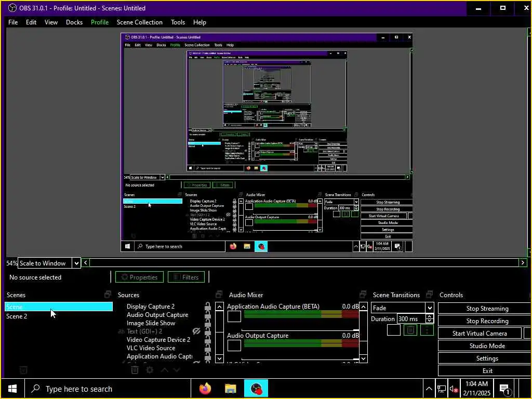The height and width of the screenshot is (399, 532).
Task: Open File Explorer from the taskbar
Action: 230,389
